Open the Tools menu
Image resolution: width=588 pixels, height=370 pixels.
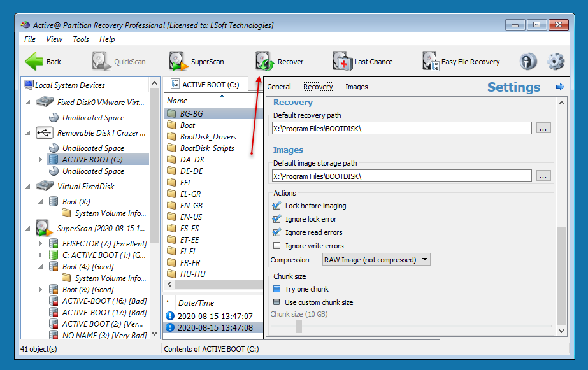81,39
